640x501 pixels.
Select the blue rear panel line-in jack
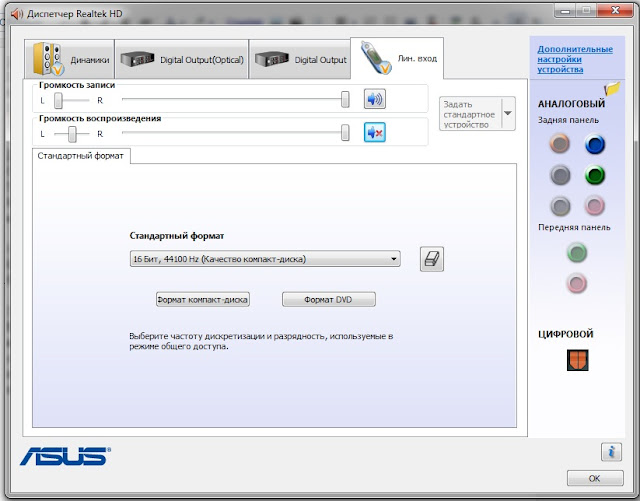(595, 145)
